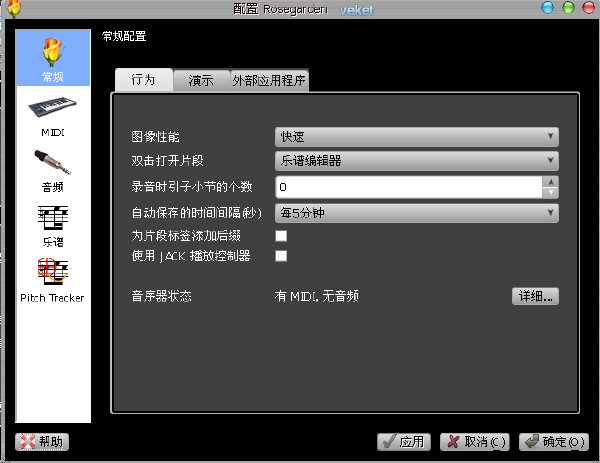Image resolution: width=600 pixels, height=463 pixels.
Task: Select the 常规 rose icon category
Action: [x=53, y=58]
